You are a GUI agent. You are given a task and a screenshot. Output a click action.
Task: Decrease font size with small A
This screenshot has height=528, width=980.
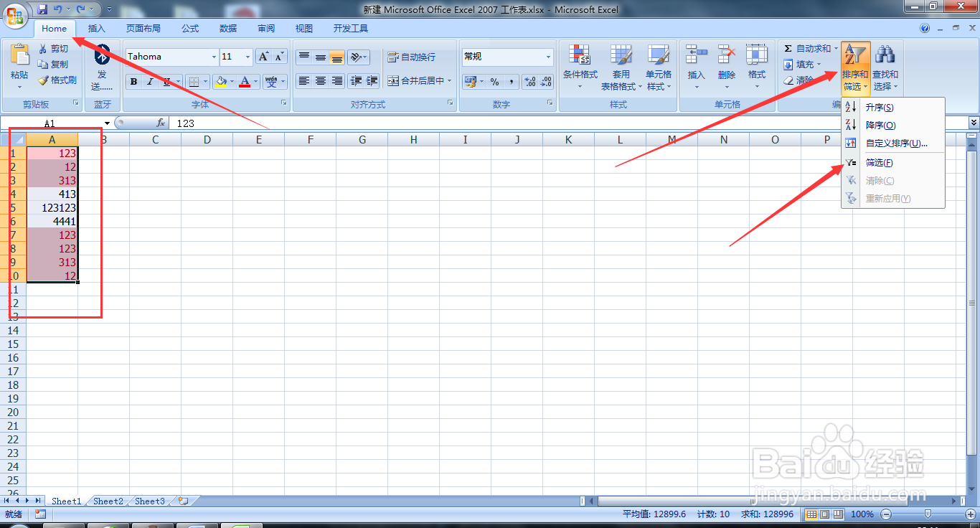click(279, 57)
